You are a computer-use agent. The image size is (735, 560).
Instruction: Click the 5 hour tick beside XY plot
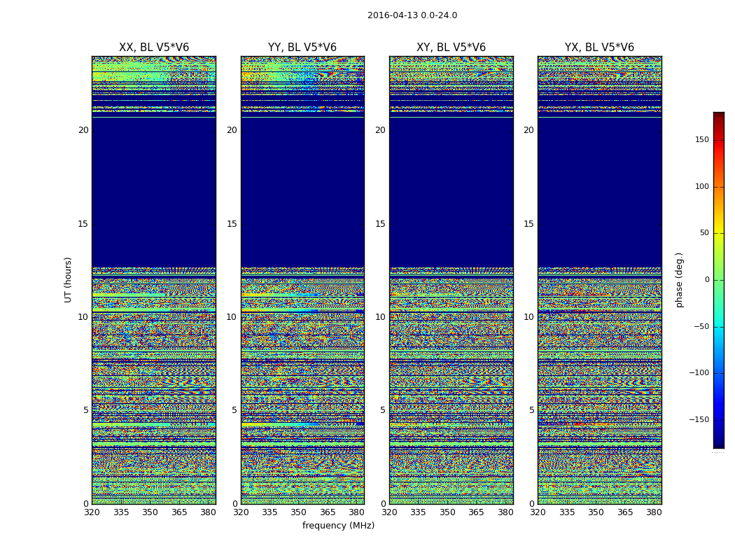tap(383, 410)
